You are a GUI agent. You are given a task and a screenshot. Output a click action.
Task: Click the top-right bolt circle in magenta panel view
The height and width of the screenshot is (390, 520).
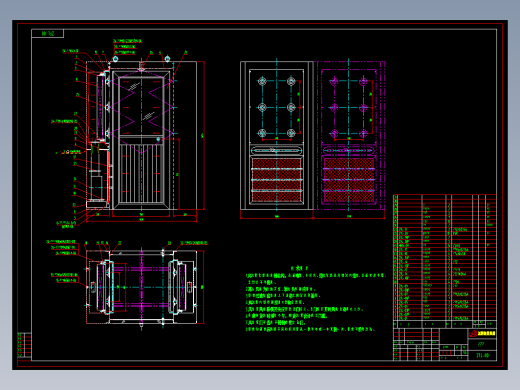click(363, 81)
